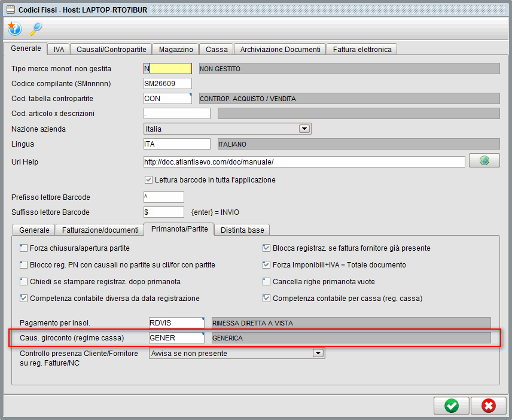Open the manual URL via the globe icon
Screen dimensions: 512x420
484,160
